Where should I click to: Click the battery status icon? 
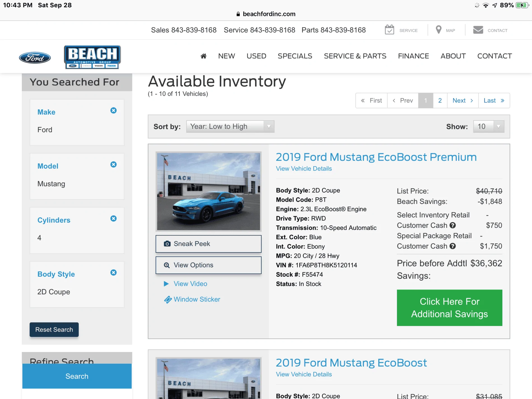click(522, 5)
